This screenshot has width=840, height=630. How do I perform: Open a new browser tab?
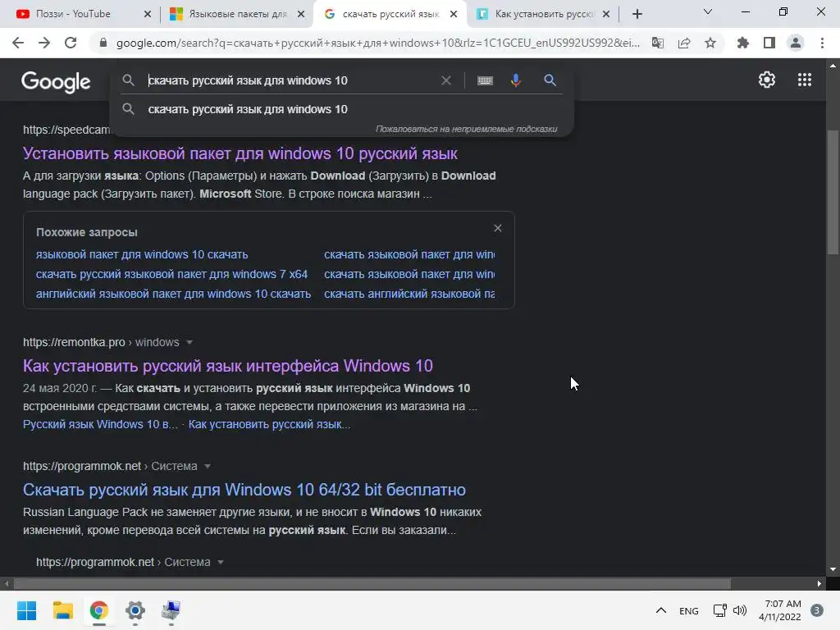[637, 14]
